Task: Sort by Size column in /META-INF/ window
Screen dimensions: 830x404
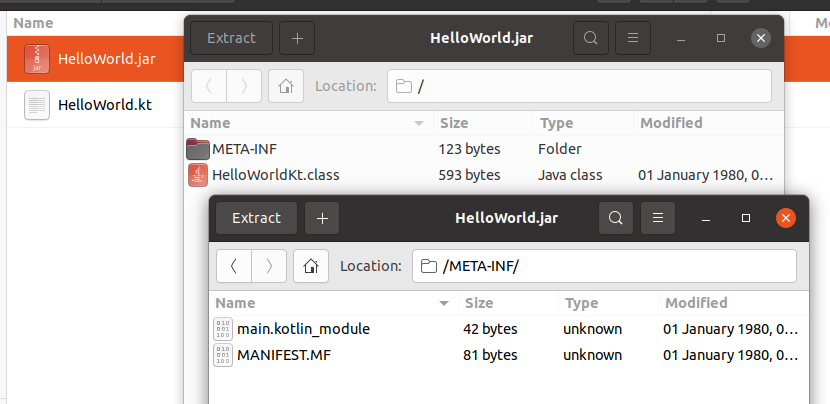Action: [508, 303]
